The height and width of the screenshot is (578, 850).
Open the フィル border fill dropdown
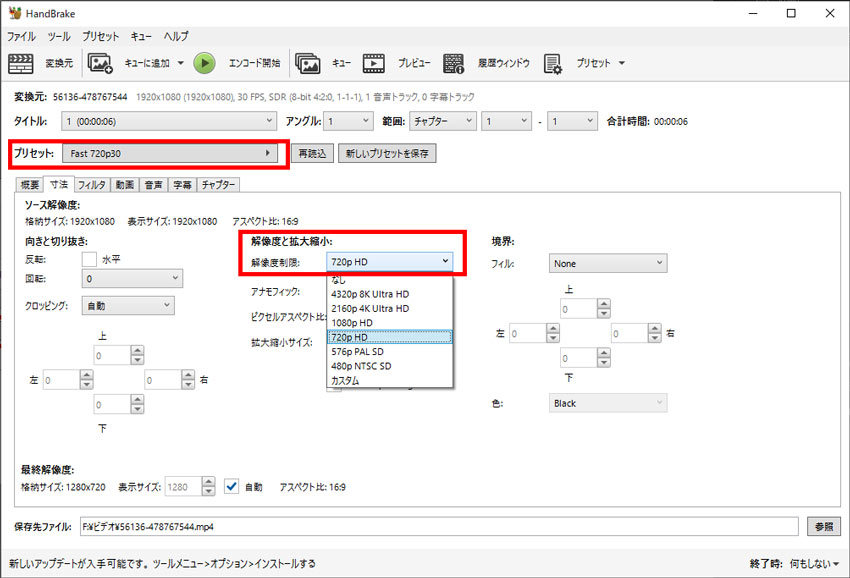pyautogui.click(x=607, y=262)
